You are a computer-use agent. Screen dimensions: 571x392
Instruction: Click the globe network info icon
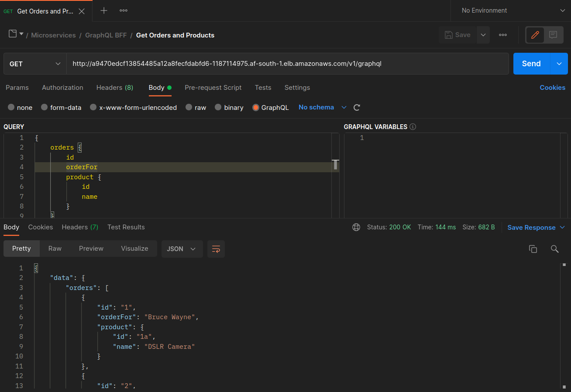[x=356, y=227]
